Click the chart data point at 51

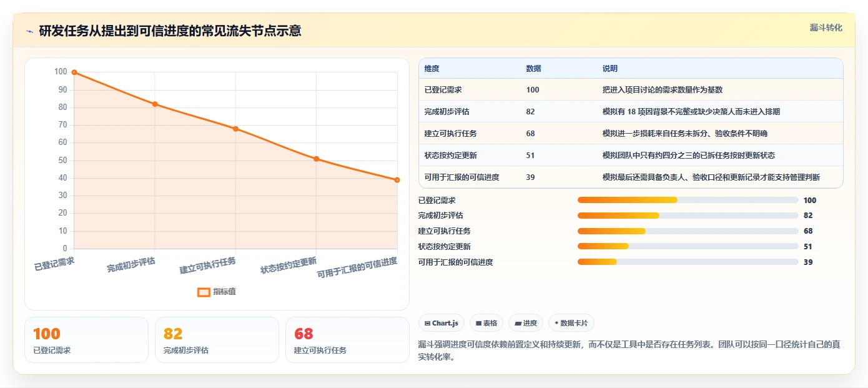tap(317, 159)
